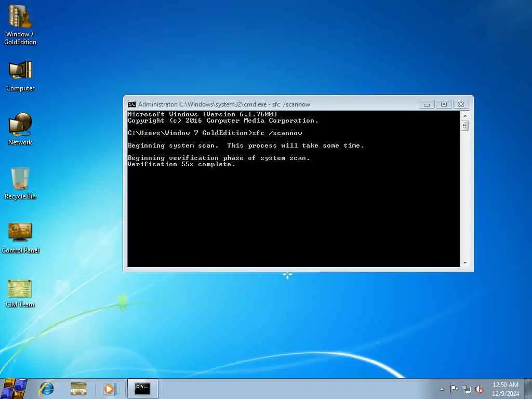Viewport: 532px width, 399px height.
Task: Show hidden tray icons arrow
Action: [442, 389]
